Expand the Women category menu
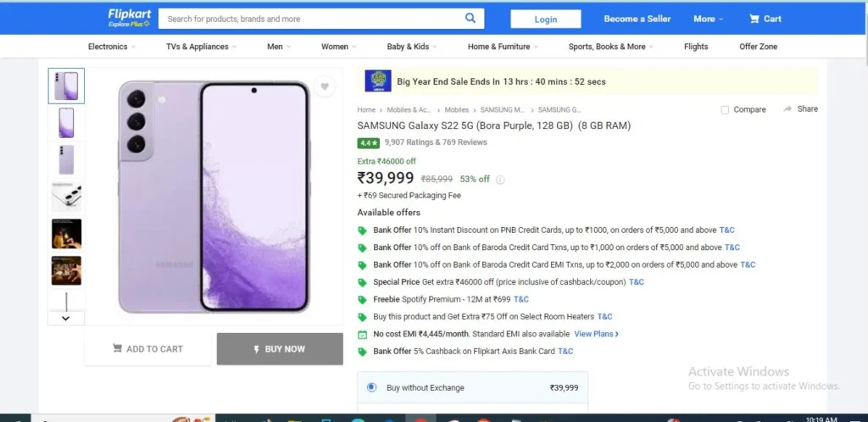868x422 pixels. [339, 47]
